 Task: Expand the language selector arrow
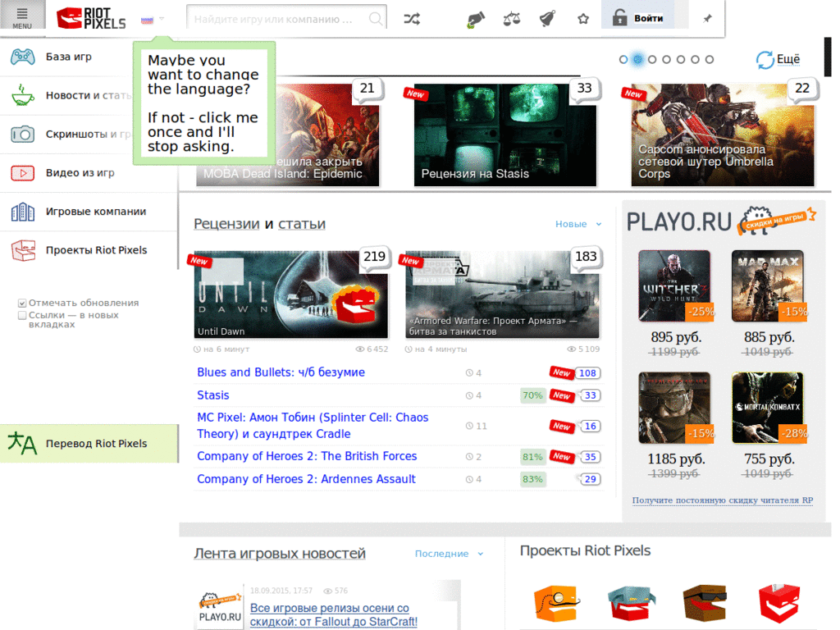(162, 20)
